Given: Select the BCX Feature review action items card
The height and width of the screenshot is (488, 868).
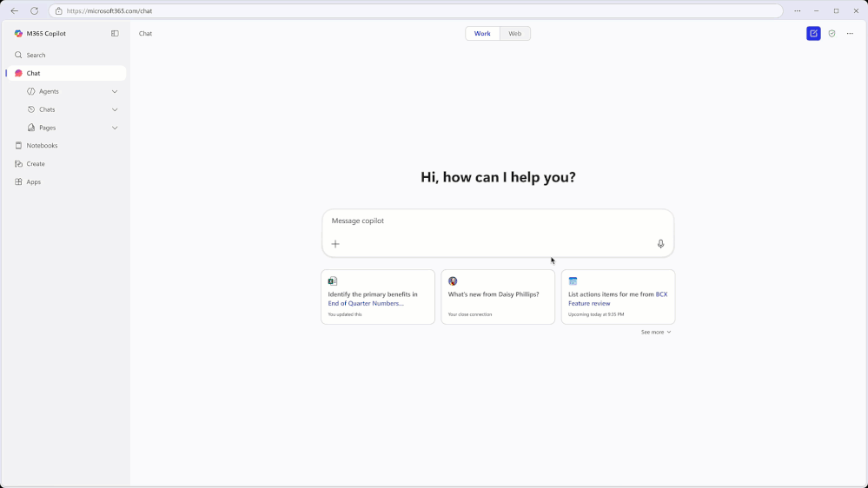Looking at the screenshot, I should tap(618, 297).
